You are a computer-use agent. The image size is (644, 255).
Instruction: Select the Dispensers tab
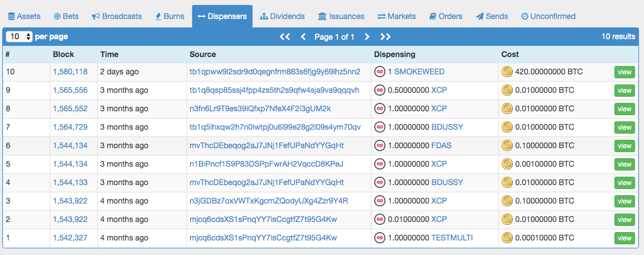(x=222, y=16)
